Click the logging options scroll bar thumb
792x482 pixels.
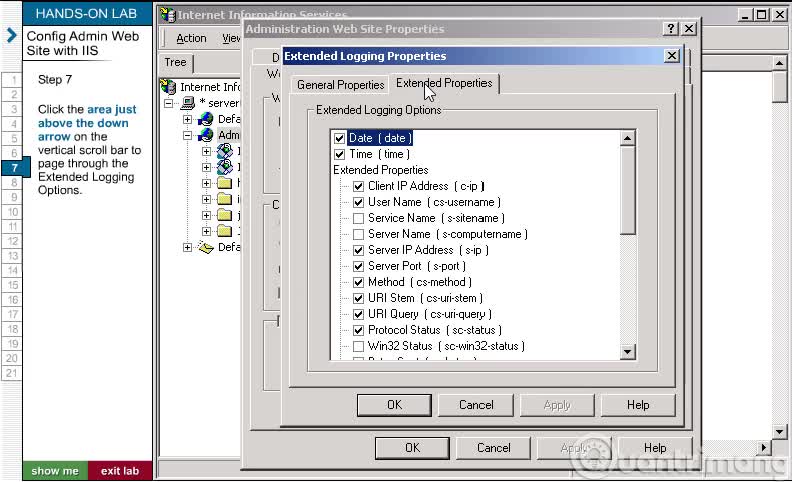click(x=627, y=190)
